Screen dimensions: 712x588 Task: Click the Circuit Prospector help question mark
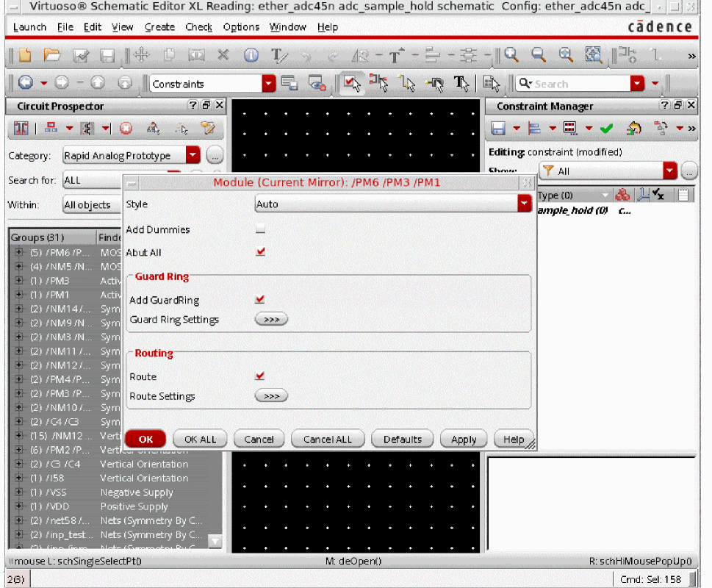[193, 105]
